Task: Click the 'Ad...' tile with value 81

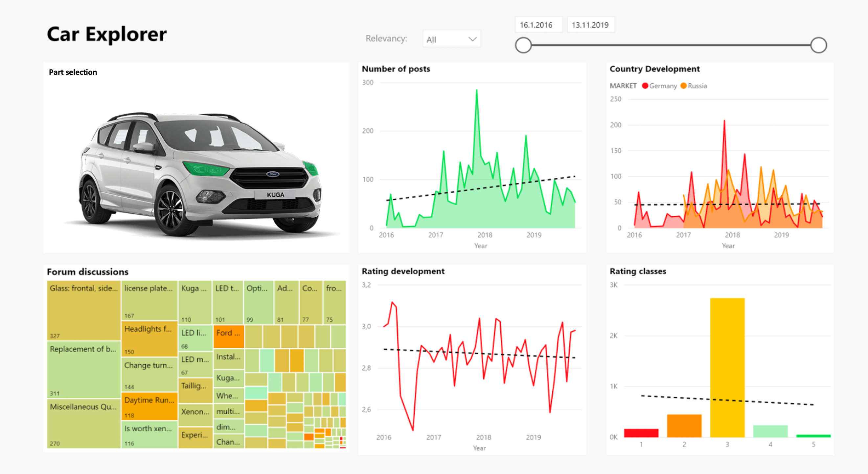Action: click(x=286, y=302)
